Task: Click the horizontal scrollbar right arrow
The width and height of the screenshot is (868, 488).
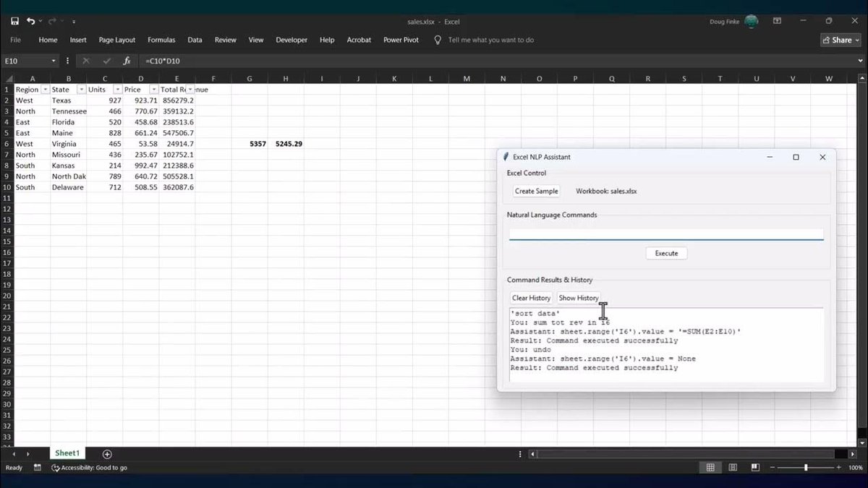Action: coord(852,454)
